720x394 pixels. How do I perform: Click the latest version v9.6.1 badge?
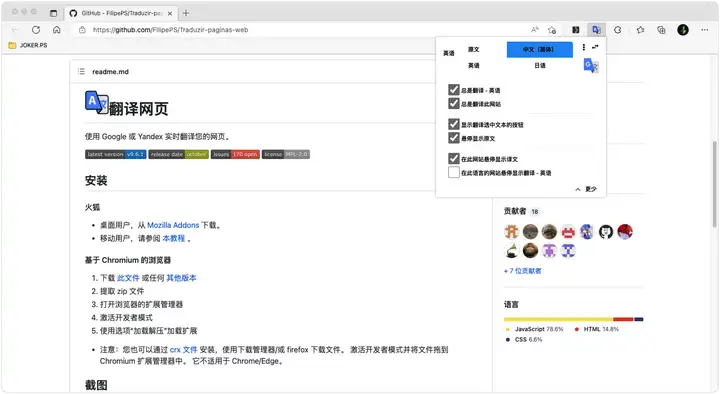point(116,154)
